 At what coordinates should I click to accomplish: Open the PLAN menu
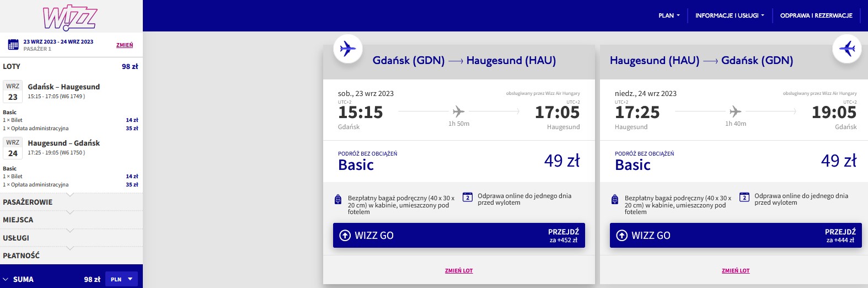point(669,15)
